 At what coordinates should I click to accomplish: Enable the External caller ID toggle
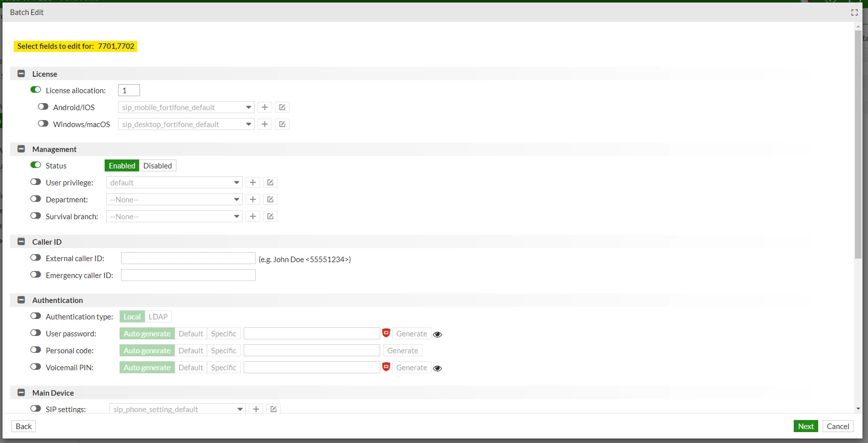point(35,258)
